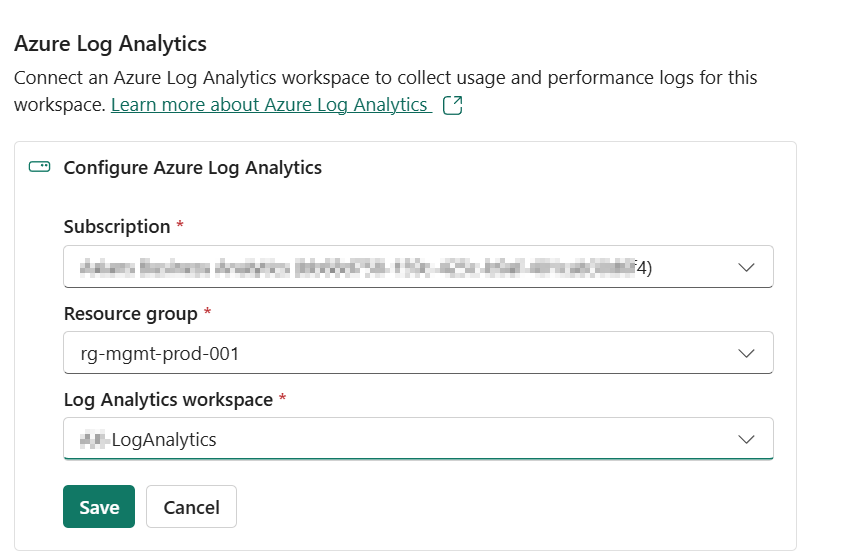
Task: Cancel the Azure Log Analytics setup
Action: (191, 507)
